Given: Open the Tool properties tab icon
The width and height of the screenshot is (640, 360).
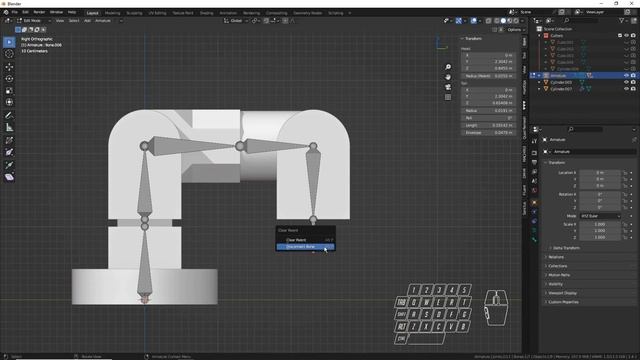Looking at the screenshot, I should point(534,141).
